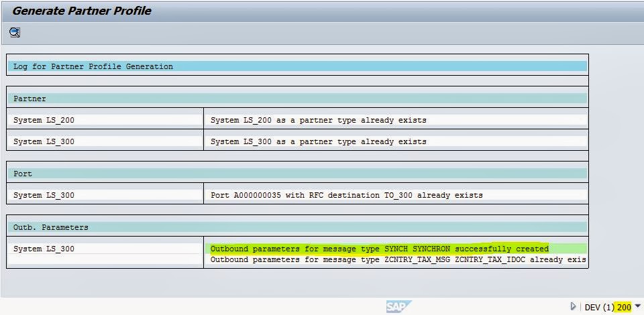Click the status bar expand triangle icon
Viewport: 644px width, 315px height.
(574, 306)
